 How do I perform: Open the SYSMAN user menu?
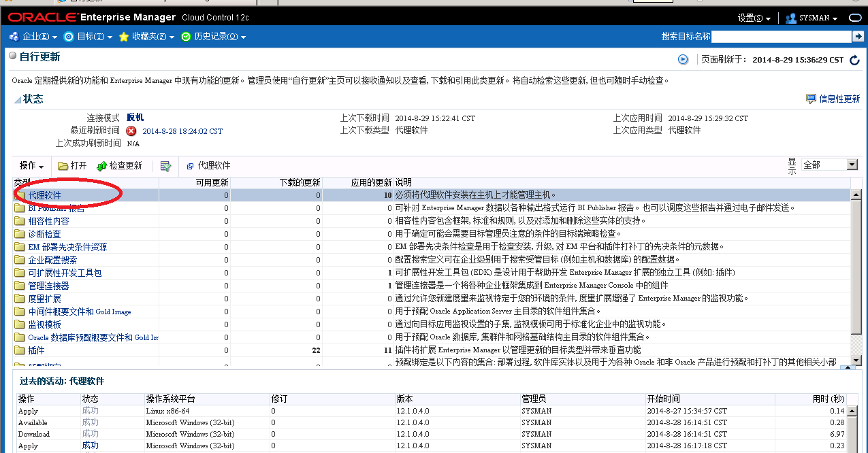[x=811, y=18]
